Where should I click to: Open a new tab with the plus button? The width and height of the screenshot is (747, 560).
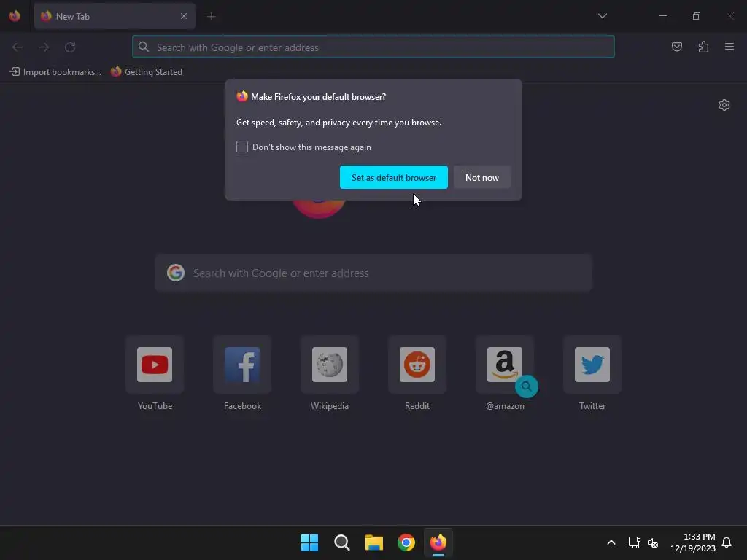click(x=211, y=17)
